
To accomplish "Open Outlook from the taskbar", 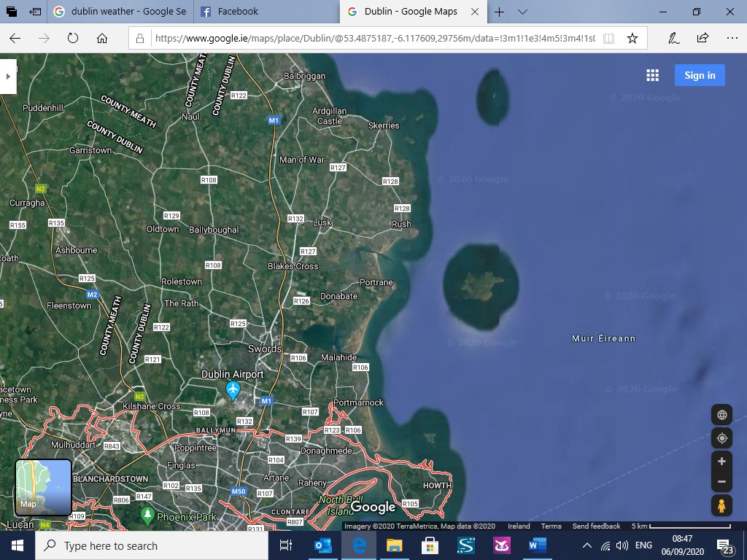I will [323, 545].
